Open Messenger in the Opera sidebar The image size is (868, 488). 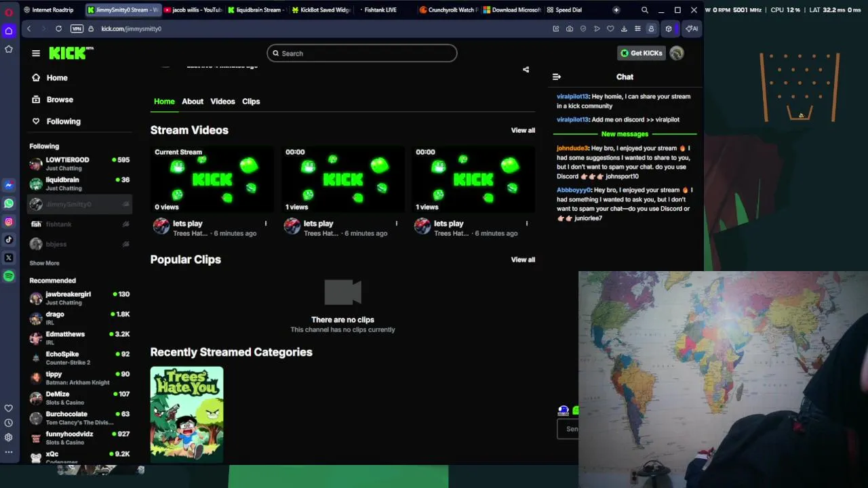tap(9, 185)
